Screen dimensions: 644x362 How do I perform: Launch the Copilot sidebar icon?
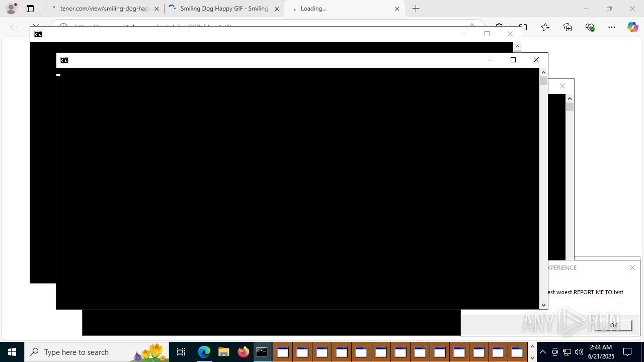(x=632, y=27)
